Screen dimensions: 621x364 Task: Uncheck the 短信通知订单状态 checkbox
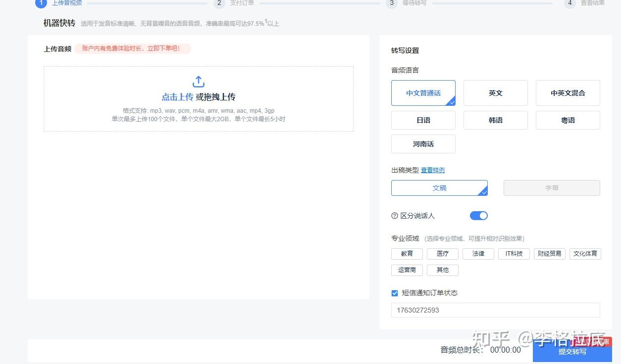395,293
